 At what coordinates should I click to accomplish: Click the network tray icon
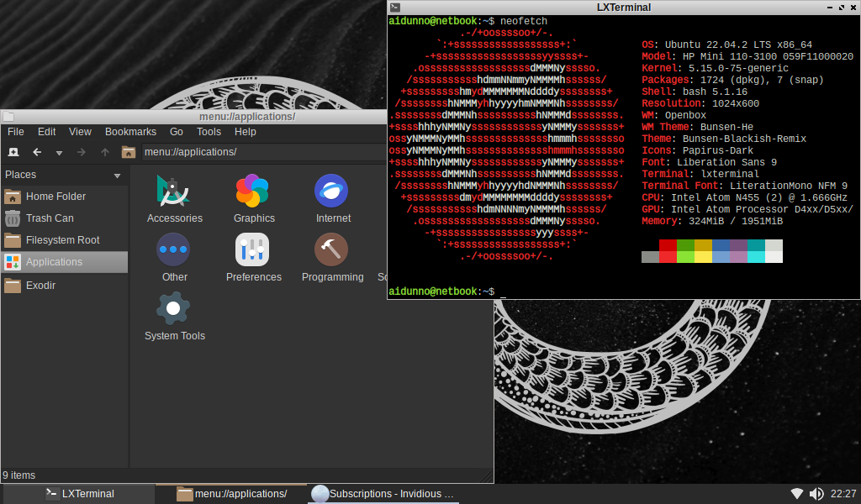coord(797,494)
